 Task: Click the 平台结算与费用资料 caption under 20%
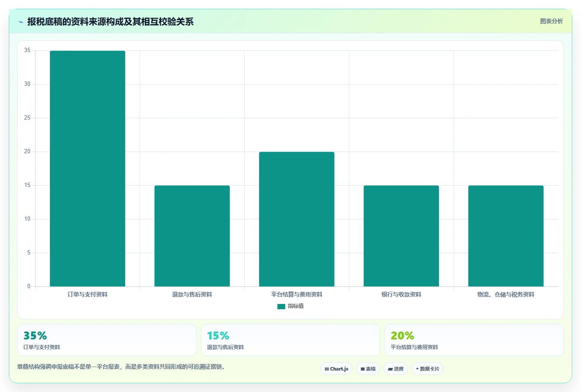point(414,347)
